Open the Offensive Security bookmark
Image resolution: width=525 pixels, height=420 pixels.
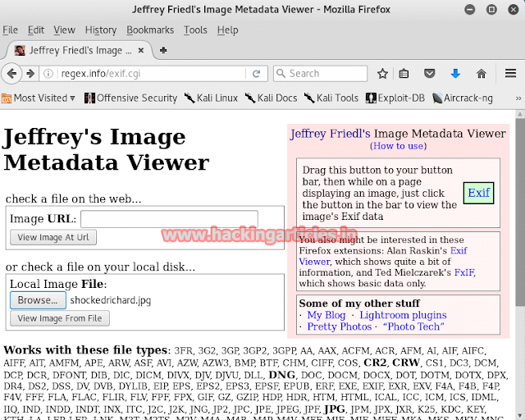tap(130, 98)
